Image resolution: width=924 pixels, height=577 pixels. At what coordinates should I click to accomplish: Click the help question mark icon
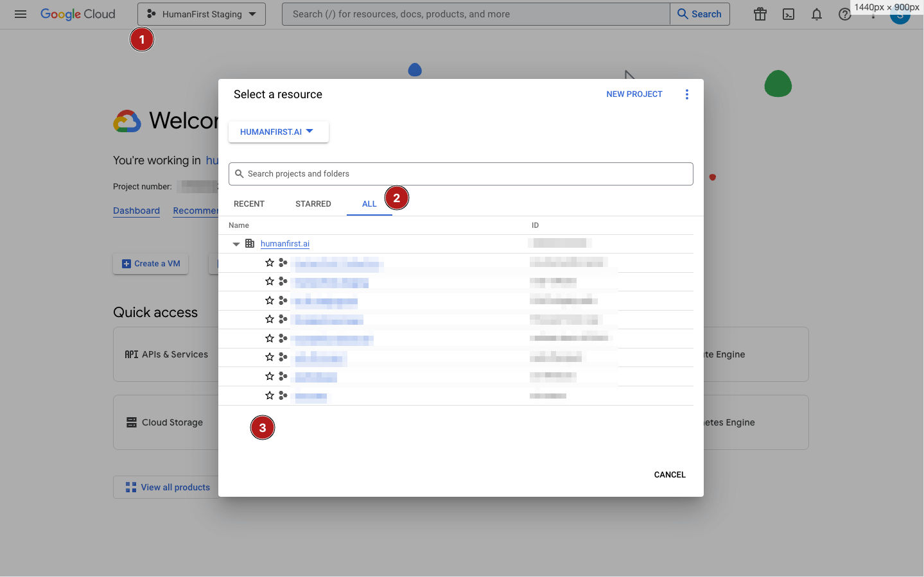(844, 14)
